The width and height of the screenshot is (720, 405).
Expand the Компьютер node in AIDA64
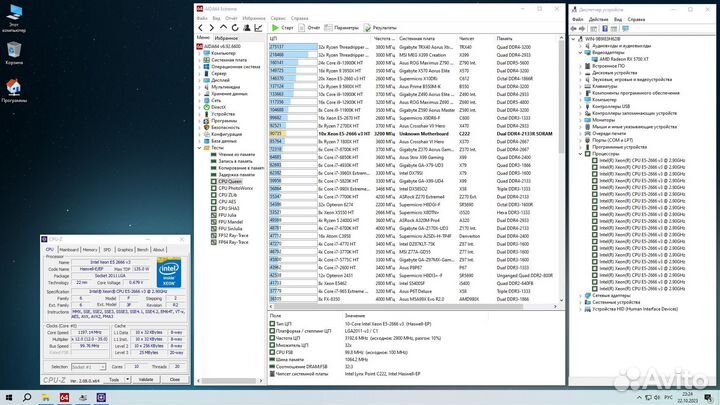[199, 53]
